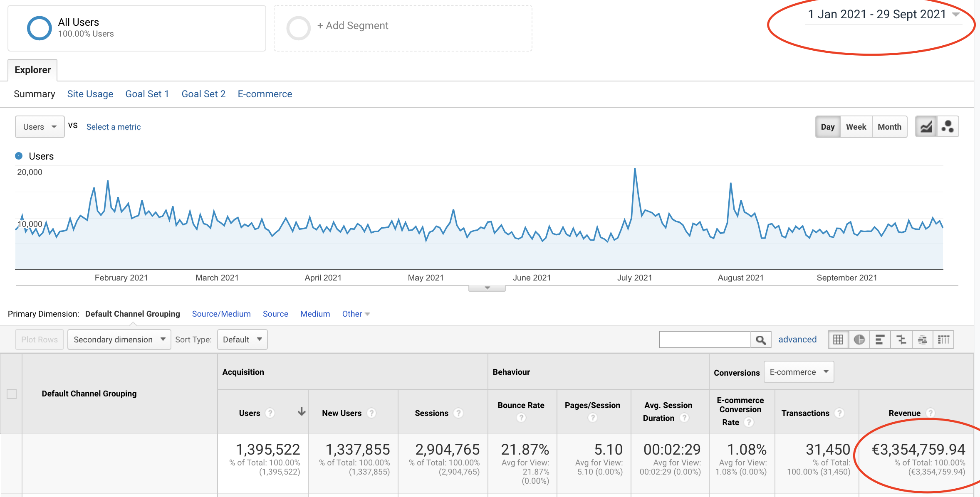
Task: Select the Term cloud view icon
Action: [922, 340]
